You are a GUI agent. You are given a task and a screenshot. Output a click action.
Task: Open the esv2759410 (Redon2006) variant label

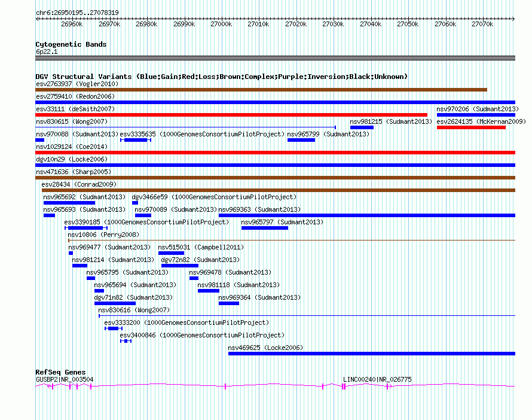[x=75, y=96]
